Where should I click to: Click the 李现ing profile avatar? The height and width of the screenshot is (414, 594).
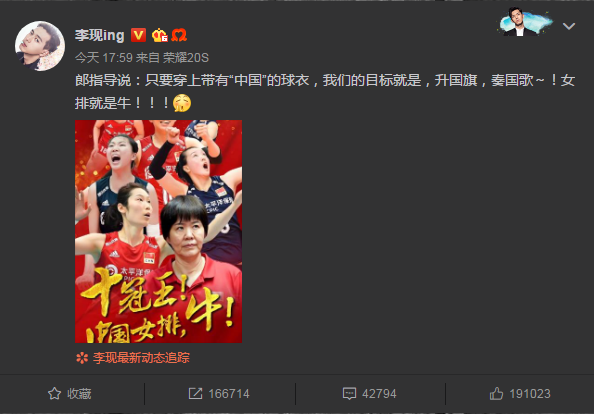click(40, 46)
